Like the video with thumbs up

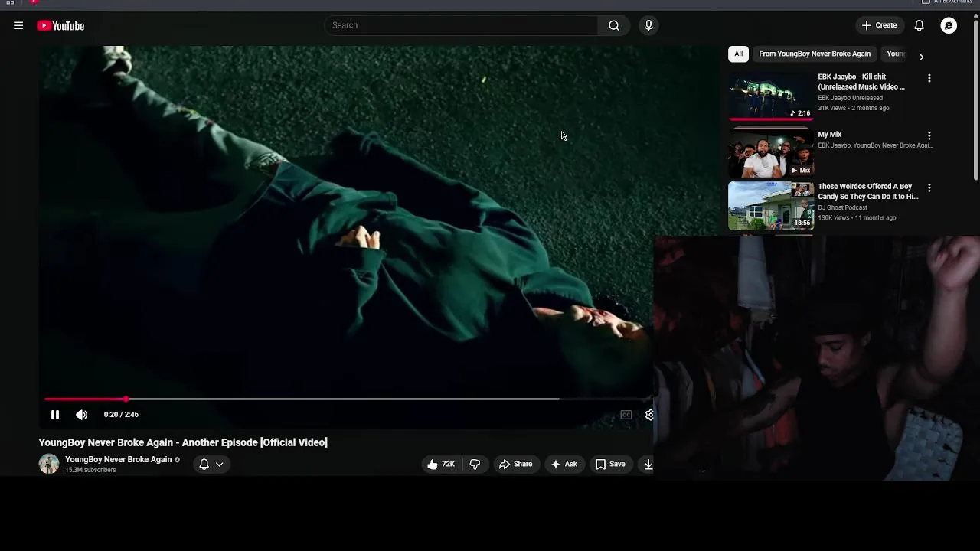pyautogui.click(x=441, y=464)
